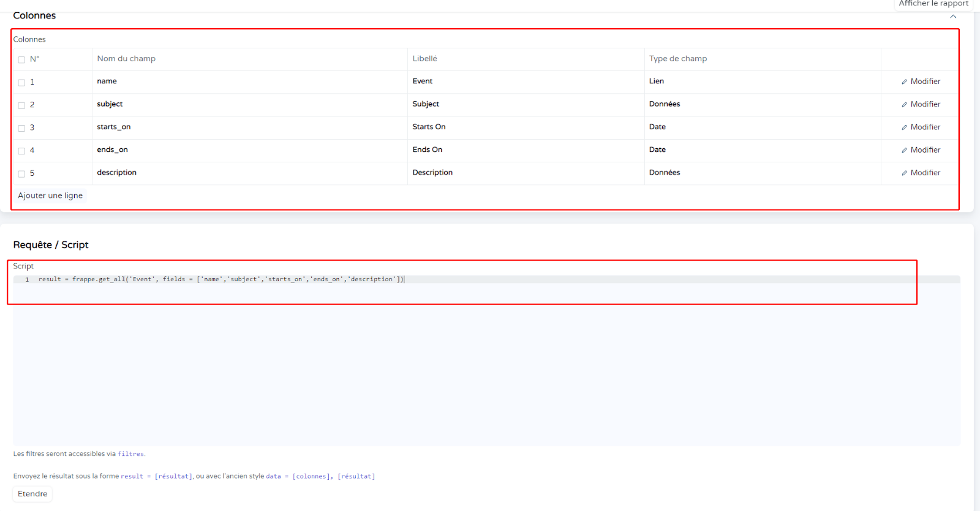Screen dimensions: 980x511
Task: Click the pencil icon for description row
Action: click(x=904, y=173)
